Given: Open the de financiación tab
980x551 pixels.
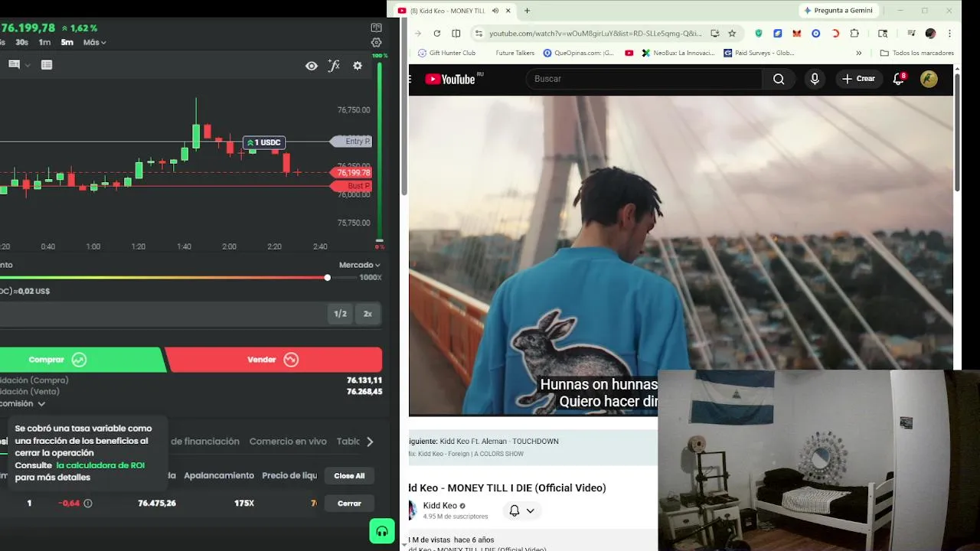Looking at the screenshot, I should point(205,442).
